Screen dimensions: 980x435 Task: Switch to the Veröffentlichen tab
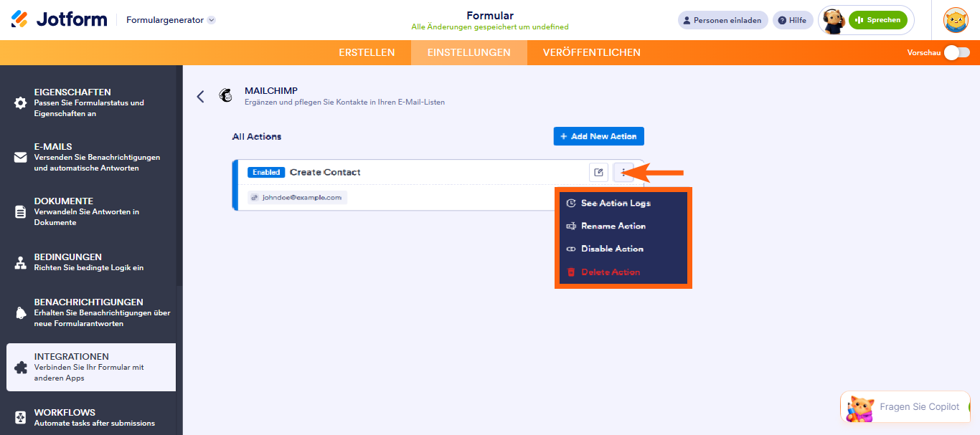[x=592, y=52]
